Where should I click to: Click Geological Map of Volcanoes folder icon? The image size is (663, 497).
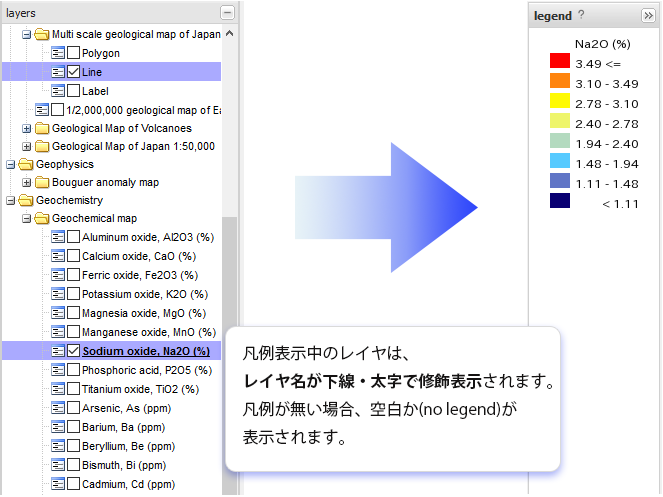pos(42,128)
